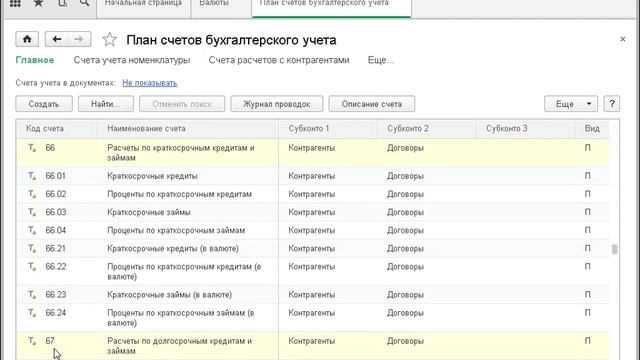Expand navigation Еще... menu
Screen dimensions: 640x360
pyautogui.click(x=381, y=60)
